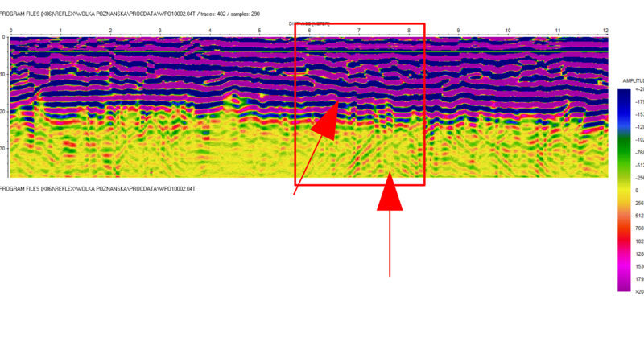Click distance axis tick labeled 9
Screen dimensions: 644x362
click(458, 31)
